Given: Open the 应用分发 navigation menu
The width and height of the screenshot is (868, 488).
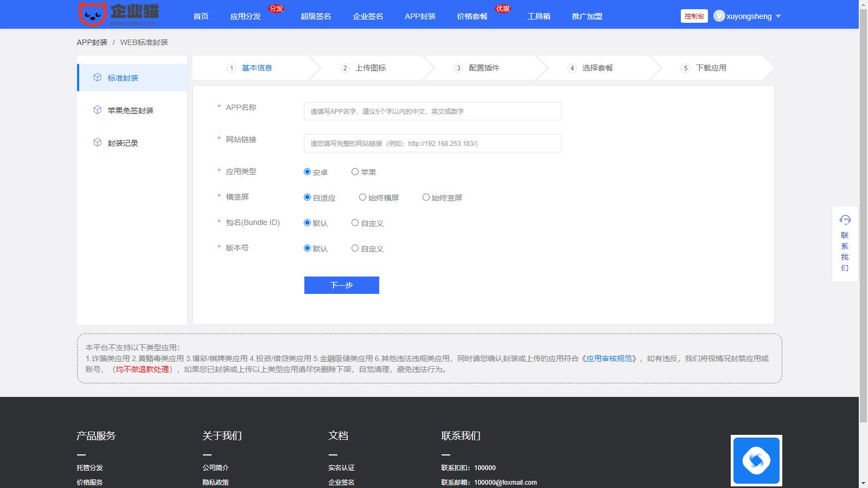Looking at the screenshot, I should (x=245, y=16).
